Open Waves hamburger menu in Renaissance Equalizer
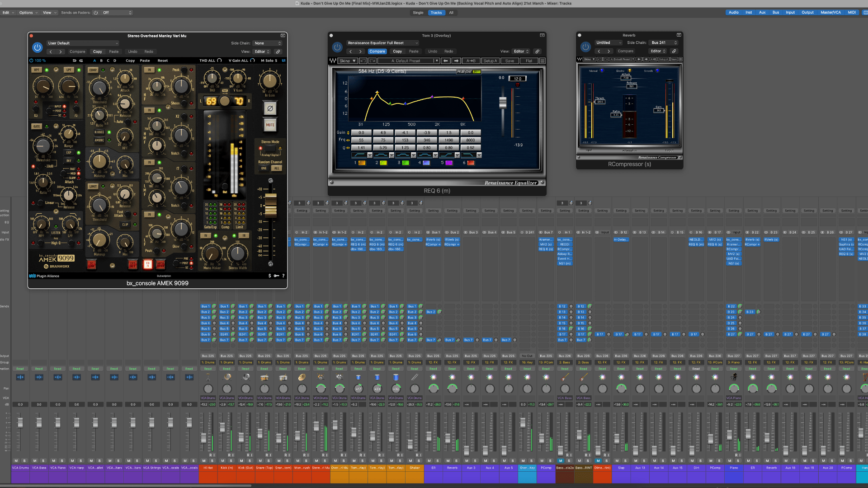The image size is (868, 488). pyautogui.click(x=542, y=61)
